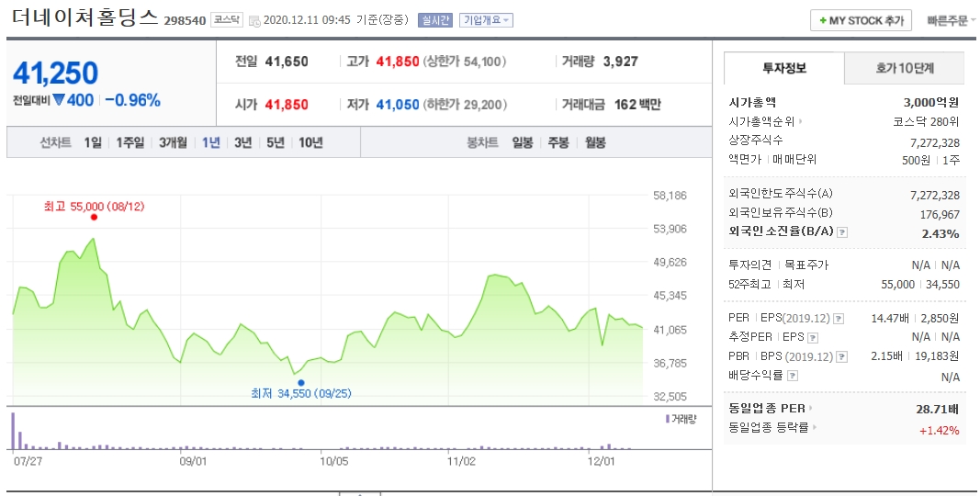Expand the 빠른주문 dropdown
Viewport: 980px width, 496px height.
click(952, 20)
